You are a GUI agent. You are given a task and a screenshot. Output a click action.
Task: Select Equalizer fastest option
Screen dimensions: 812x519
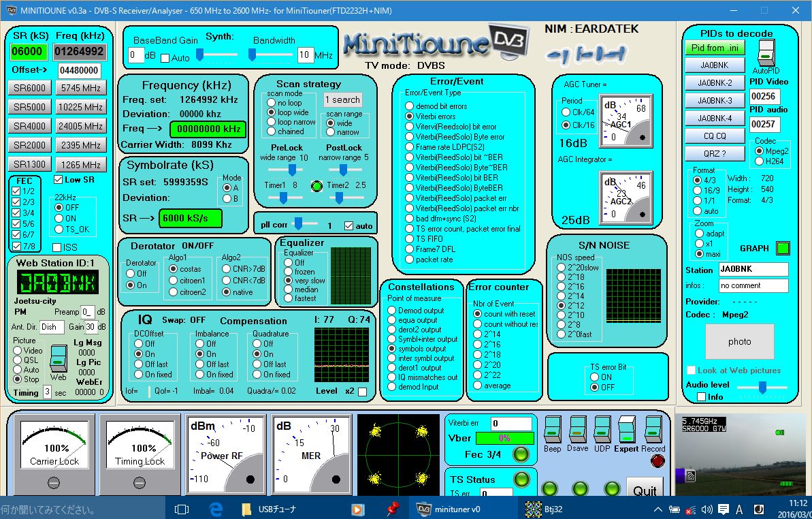coord(289,298)
